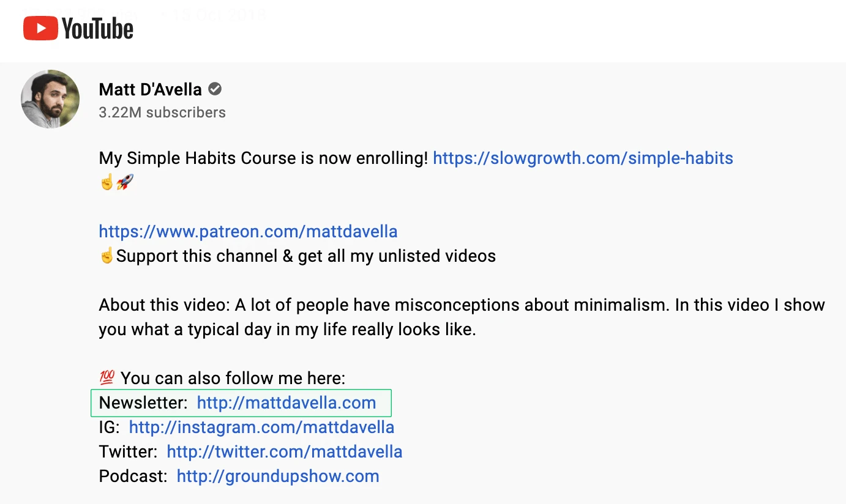Screen dimensions: 846x504
Task: Click the rocket emoji icon
Action: 125,182
